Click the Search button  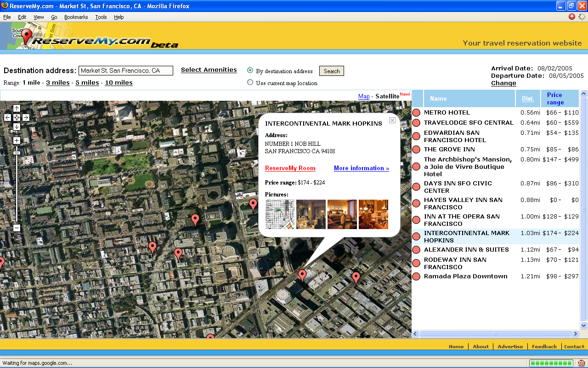point(332,71)
